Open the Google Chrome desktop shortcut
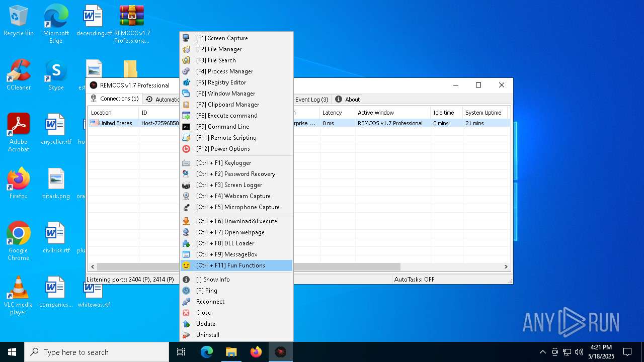 click(18, 241)
